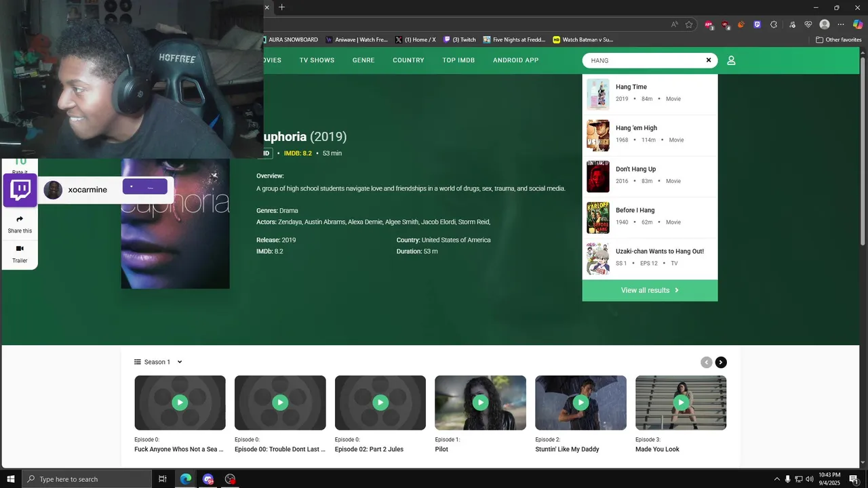Open (3) Twitch bookmark

pos(460,39)
